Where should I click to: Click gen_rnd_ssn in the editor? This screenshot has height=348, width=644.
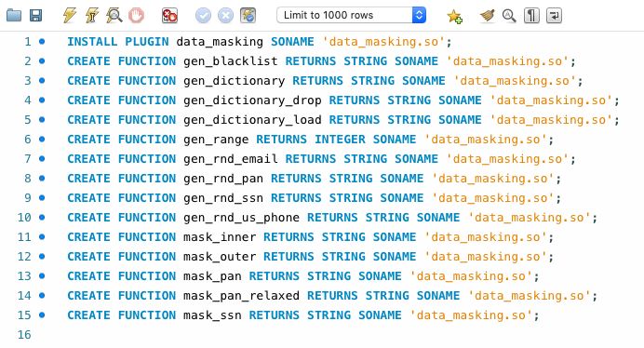(223, 198)
